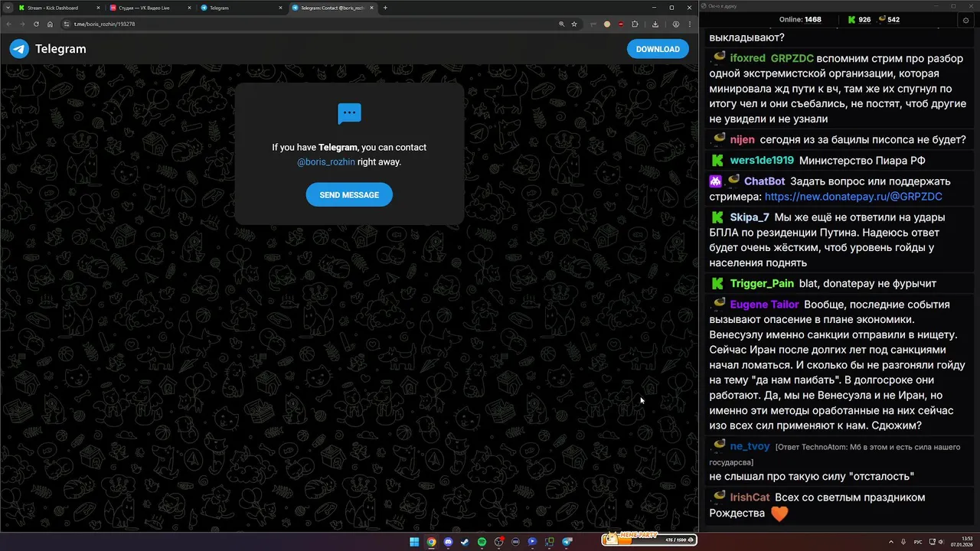Click the Telegram paper-plane logo in the header
The height and width of the screenshot is (551, 980).
(x=19, y=49)
